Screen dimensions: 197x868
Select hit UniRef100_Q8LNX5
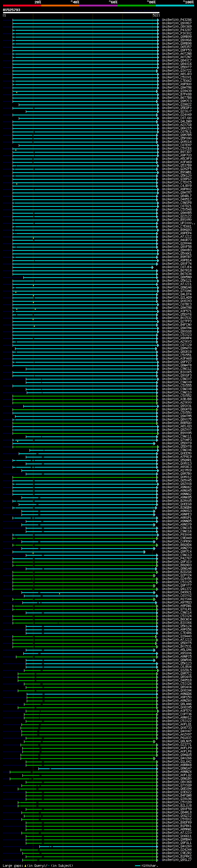tap(176, 741)
